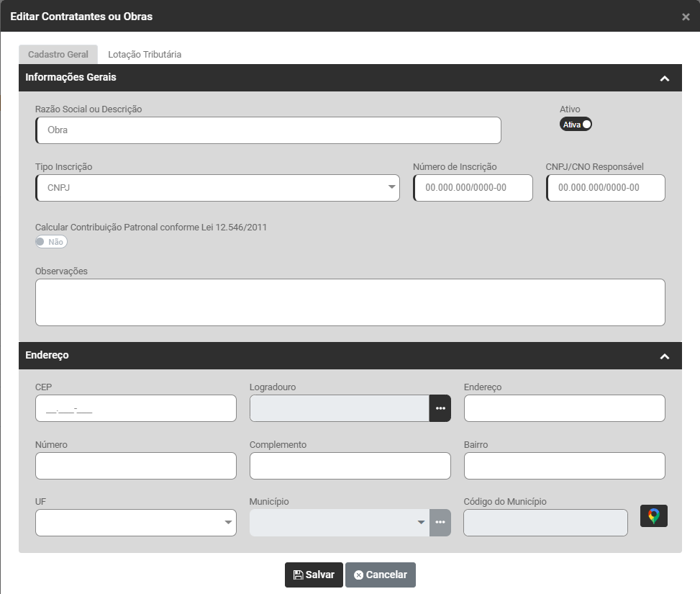Toggle the Ativa status switch
700x594 pixels.
(576, 125)
